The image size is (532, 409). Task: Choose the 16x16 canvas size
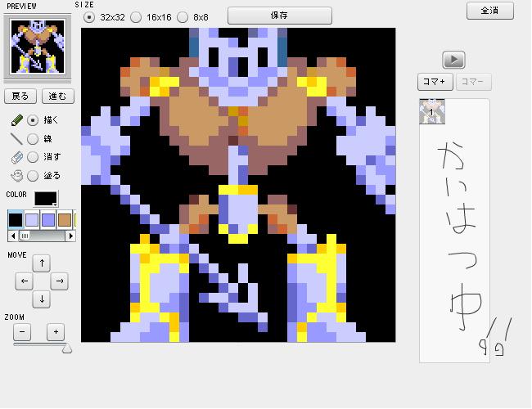coord(136,17)
